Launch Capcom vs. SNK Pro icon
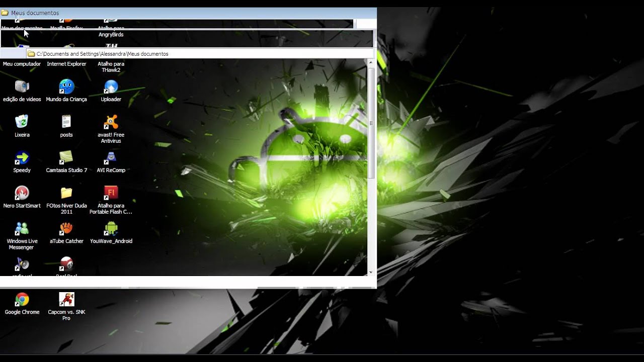The width and height of the screenshot is (644, 362). tap(66, 300)
